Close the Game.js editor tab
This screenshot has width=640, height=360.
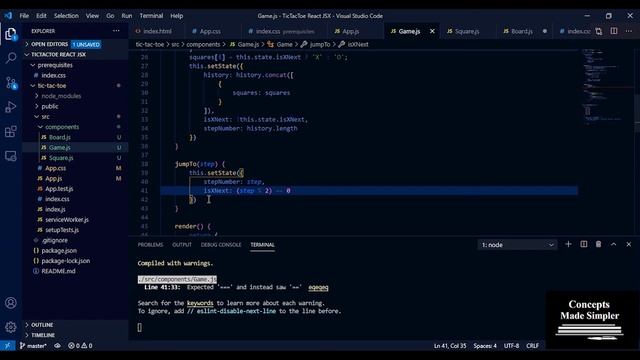432,31
